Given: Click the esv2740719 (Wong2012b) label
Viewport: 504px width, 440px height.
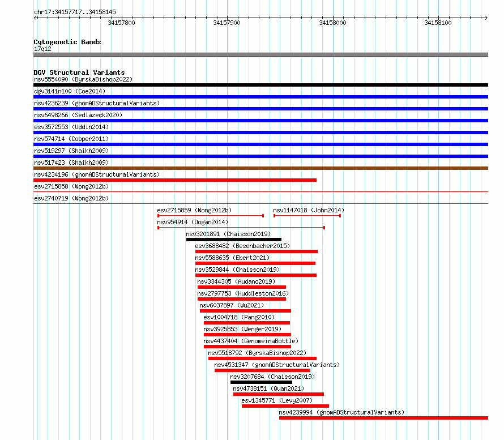Looking at the screenshot, I should 71,198.
